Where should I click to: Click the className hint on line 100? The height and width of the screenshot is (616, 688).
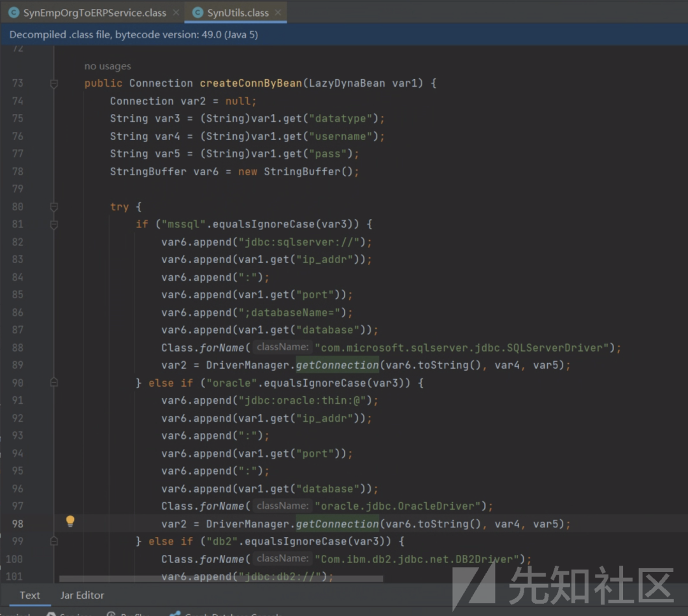(283, 559)
